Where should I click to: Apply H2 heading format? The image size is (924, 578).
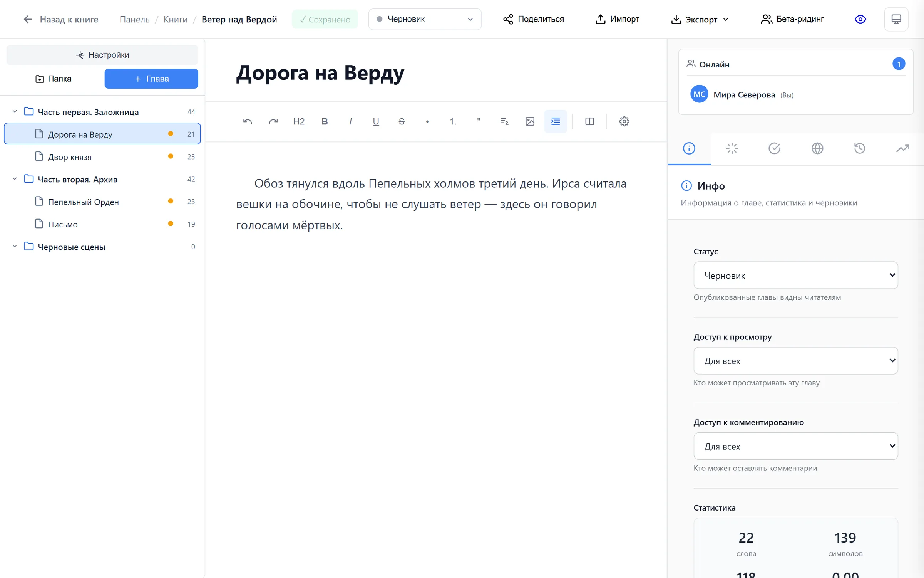pyautogui.click(x=299, y=121)
